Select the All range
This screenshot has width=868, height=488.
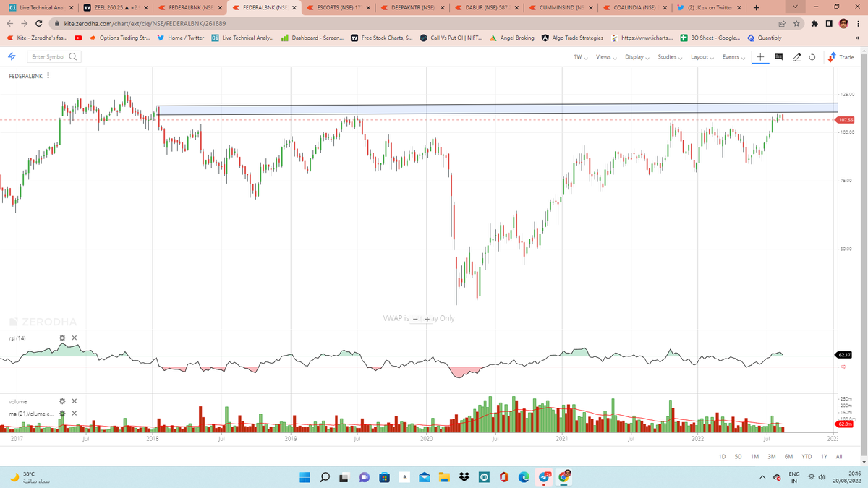839,457
